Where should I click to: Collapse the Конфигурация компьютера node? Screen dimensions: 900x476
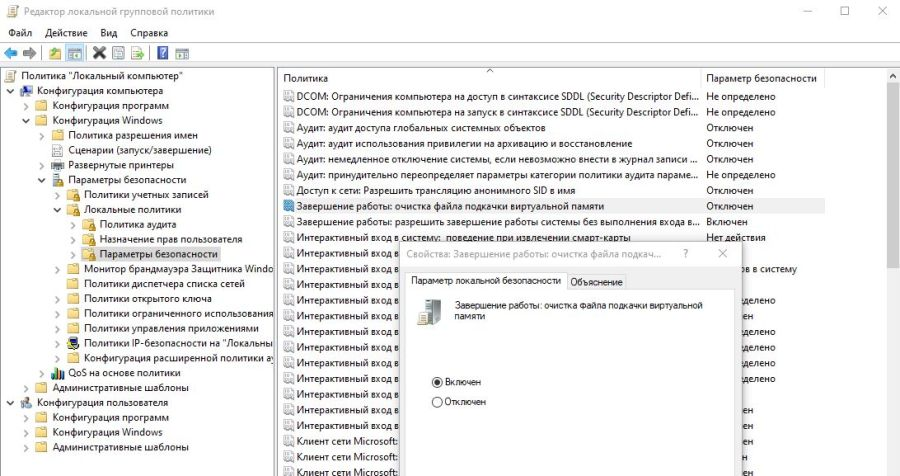(x=10, y=91)
